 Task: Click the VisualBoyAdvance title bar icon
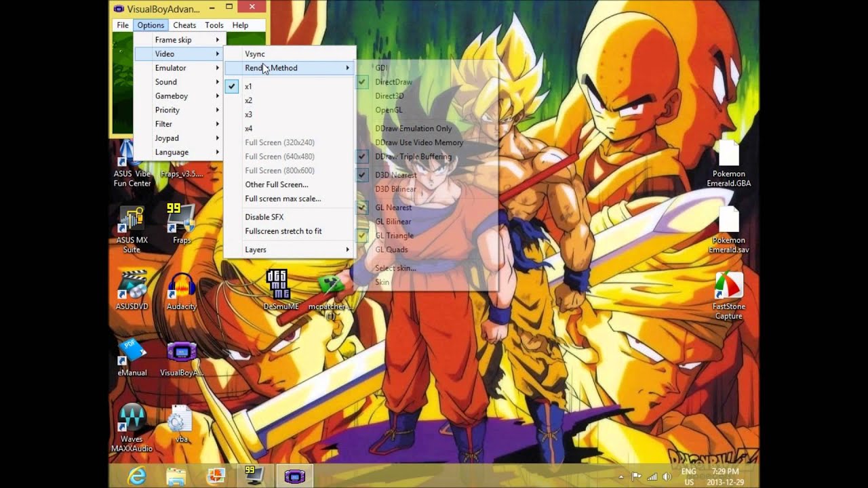point(119,8)
